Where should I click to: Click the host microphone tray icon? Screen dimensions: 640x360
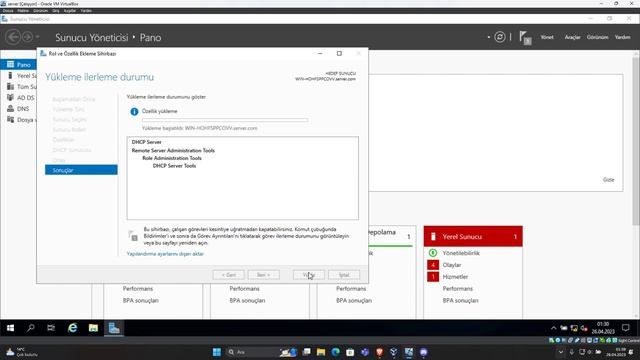pyautogui.click(x=572, y=352)
